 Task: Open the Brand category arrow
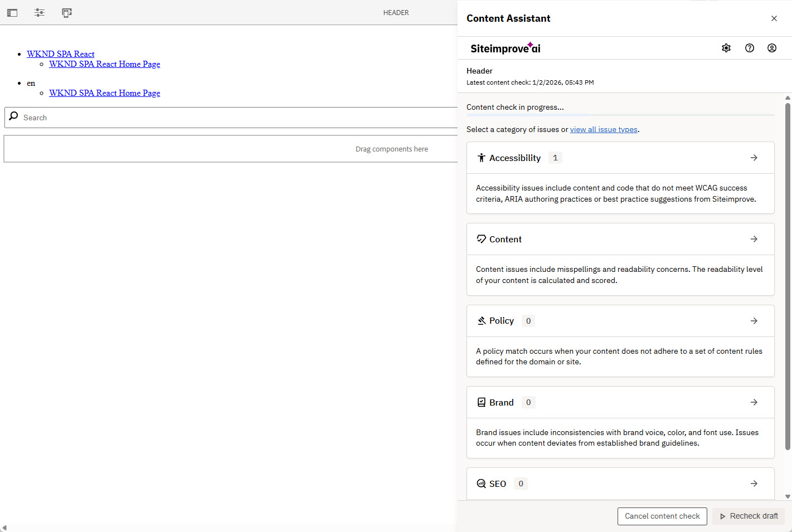coord(754,402)
